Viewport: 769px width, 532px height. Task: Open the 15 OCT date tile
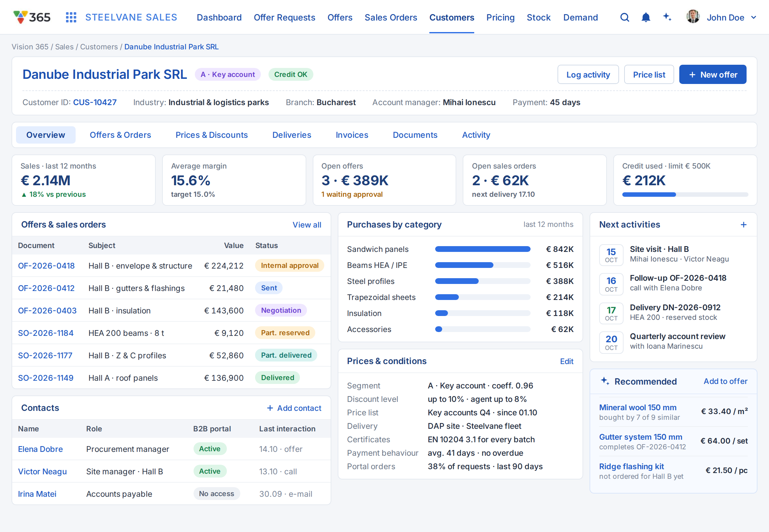(611, 255)
